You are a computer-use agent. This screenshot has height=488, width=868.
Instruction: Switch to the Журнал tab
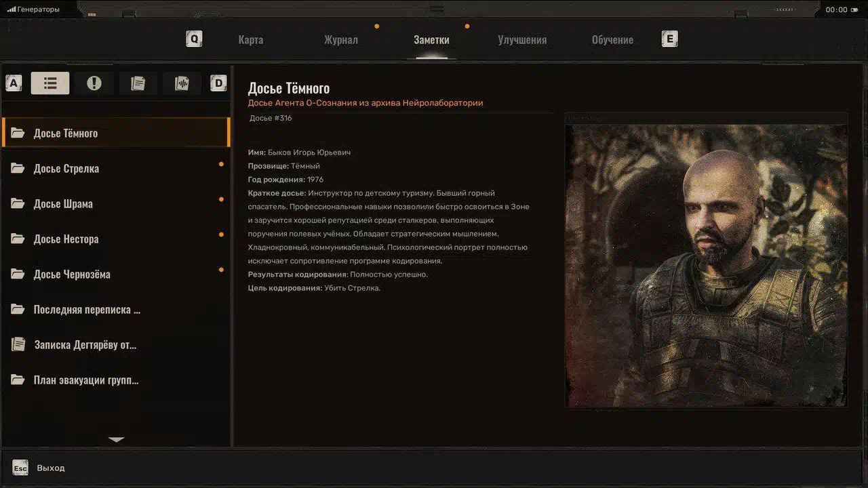[x=341, y=40]
